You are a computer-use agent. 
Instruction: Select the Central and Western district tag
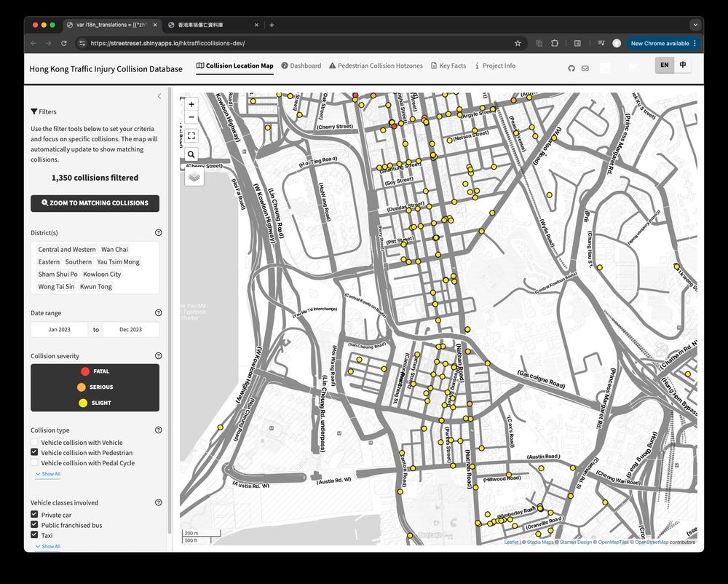pyautogui.click(x=67, y=249)
